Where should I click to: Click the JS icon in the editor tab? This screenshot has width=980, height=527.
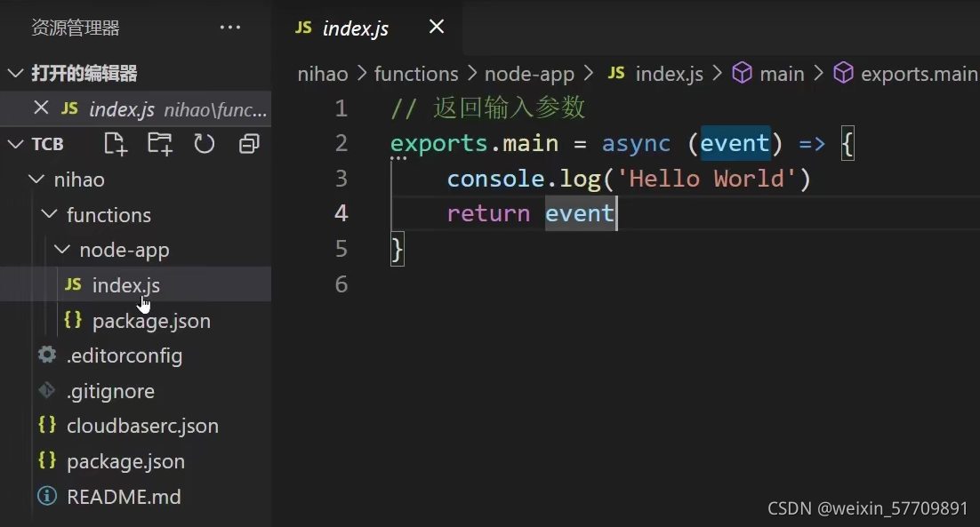point(303,28)
